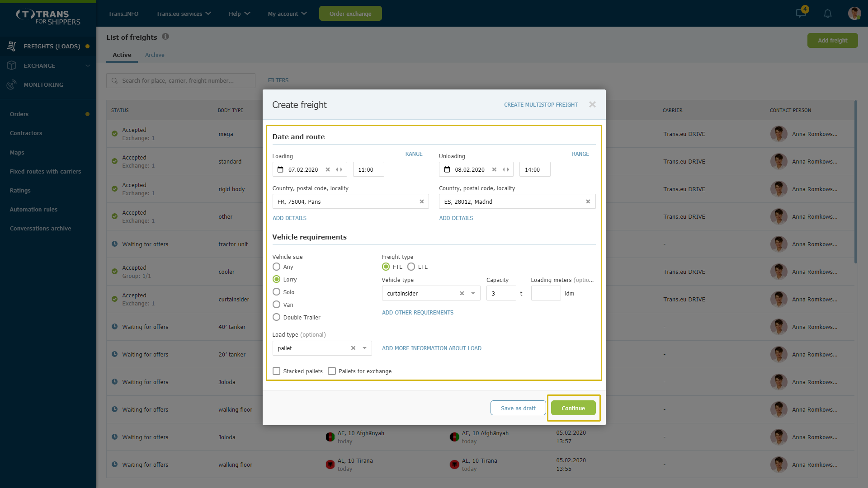Viewport: 868px width, 488px height.
Task: Clear the pallet load type
Action: tap(353, 348)
